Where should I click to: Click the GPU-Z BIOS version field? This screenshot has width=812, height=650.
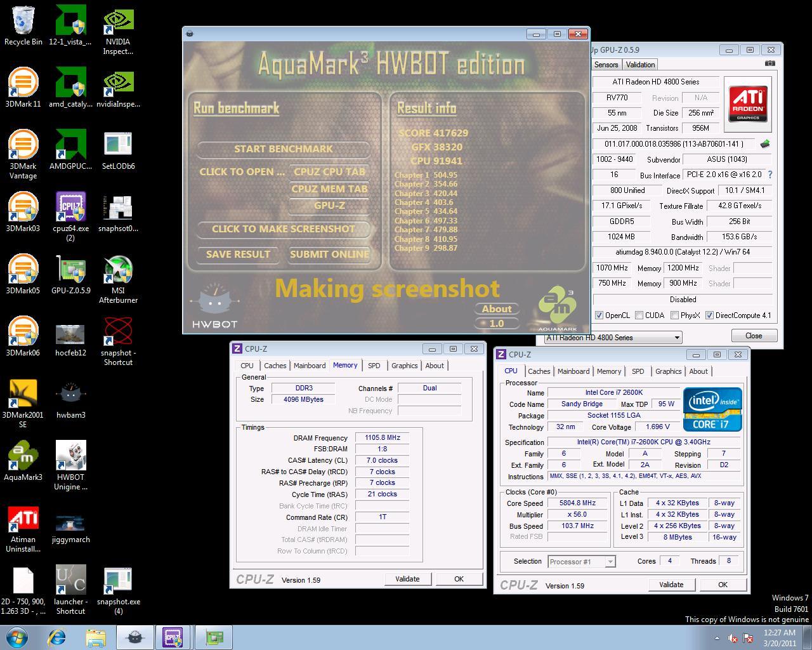[x=674, y=144]
